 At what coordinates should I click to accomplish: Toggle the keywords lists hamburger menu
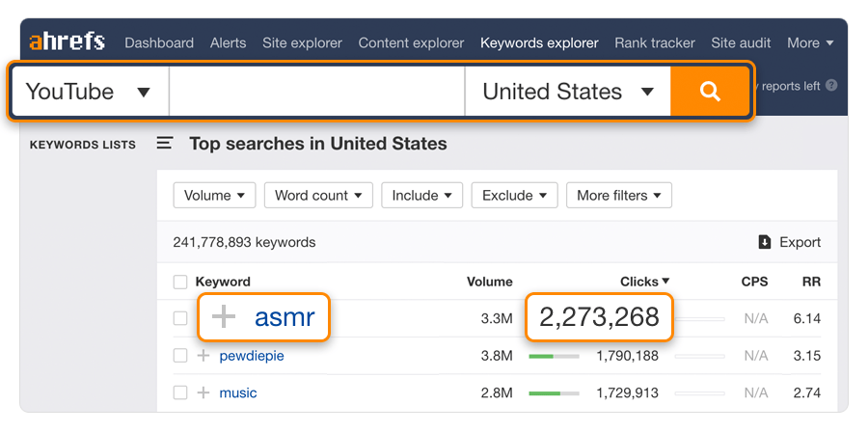pos(164,144)
